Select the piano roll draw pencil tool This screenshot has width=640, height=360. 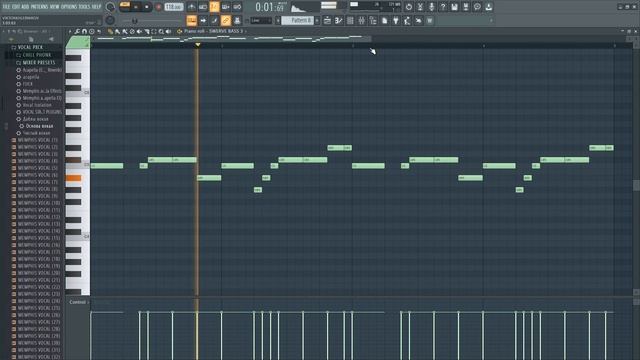pyautogui.click(x=110, y=31)
